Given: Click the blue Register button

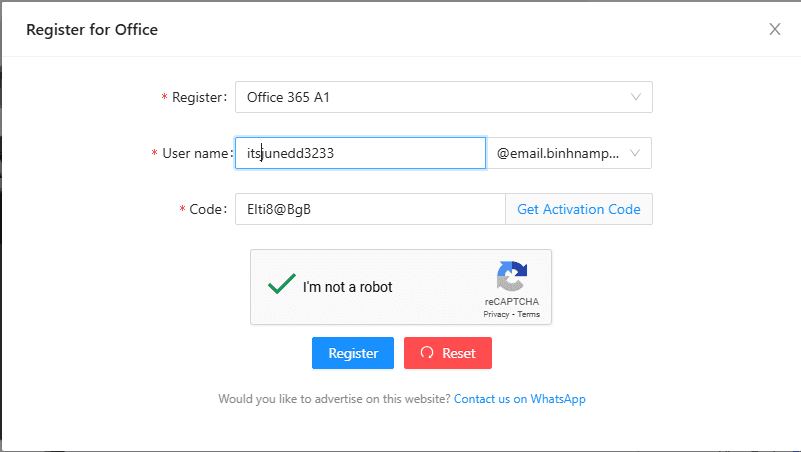Looking at the screenshot, I should coord(353,353).
